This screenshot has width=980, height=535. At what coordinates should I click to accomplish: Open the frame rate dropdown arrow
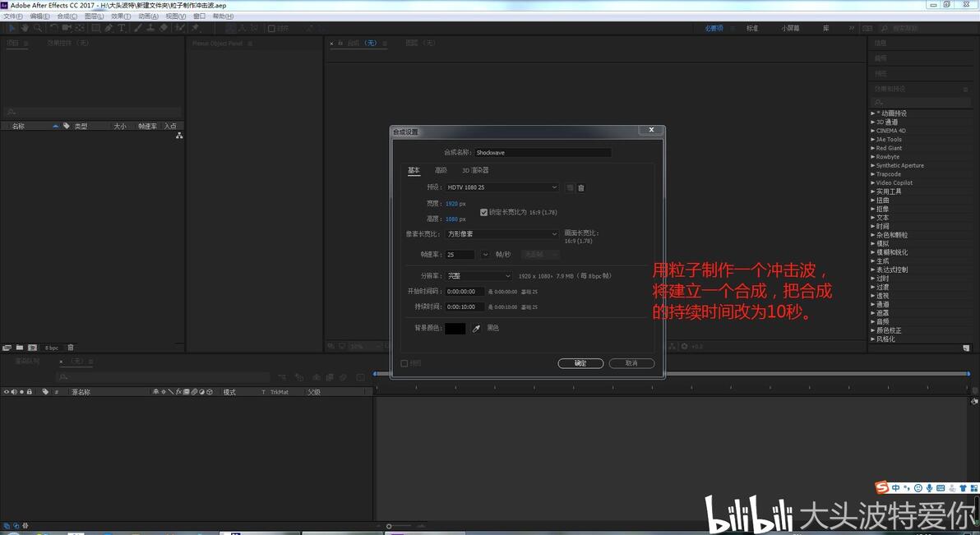tap(485, 255)
